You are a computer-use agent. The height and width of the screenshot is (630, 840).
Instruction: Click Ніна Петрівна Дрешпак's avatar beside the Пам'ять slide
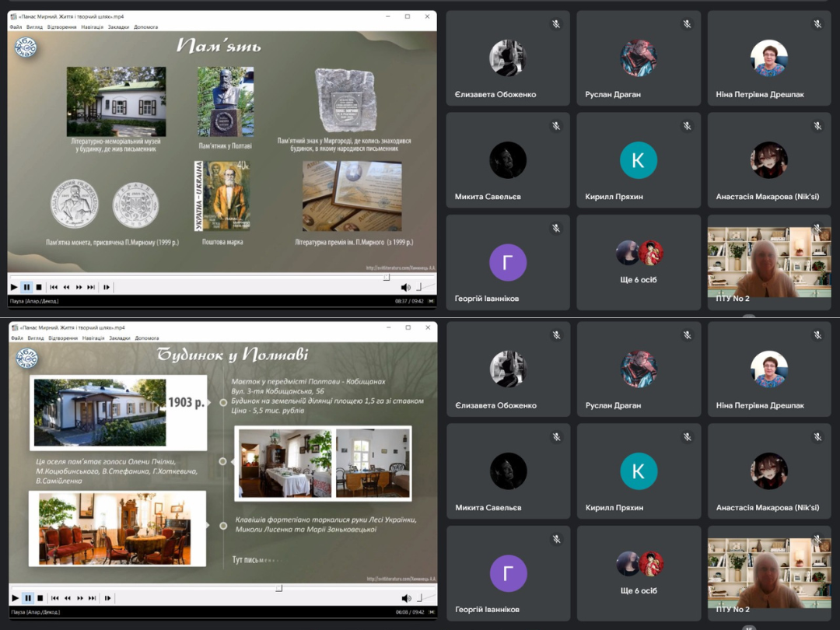(768, 58)
